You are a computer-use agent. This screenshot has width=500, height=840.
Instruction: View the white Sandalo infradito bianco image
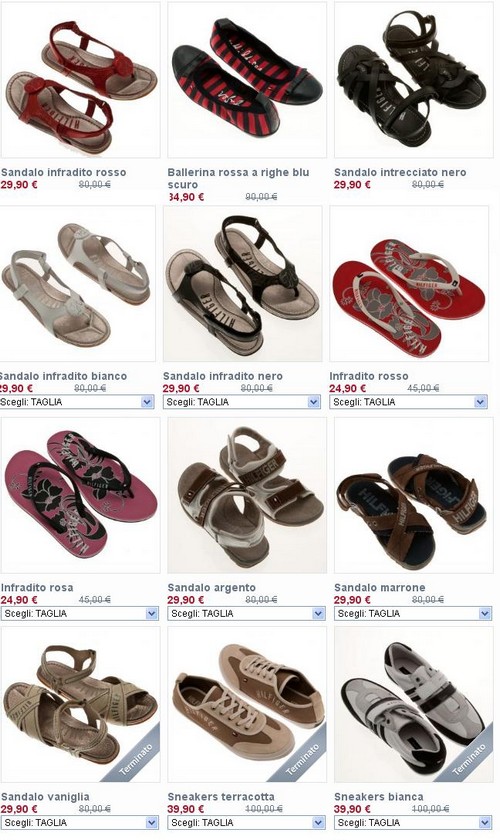tap(78, 283)
